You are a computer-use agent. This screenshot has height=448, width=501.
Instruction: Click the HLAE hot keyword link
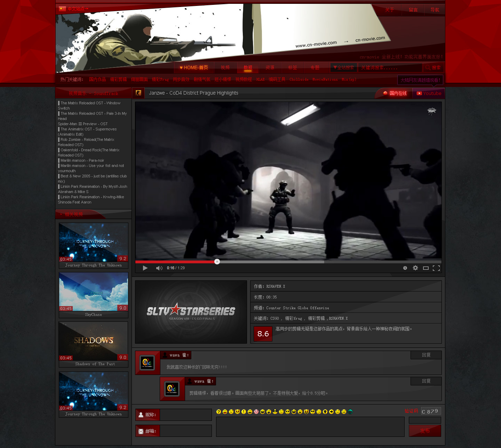(260, 80)
